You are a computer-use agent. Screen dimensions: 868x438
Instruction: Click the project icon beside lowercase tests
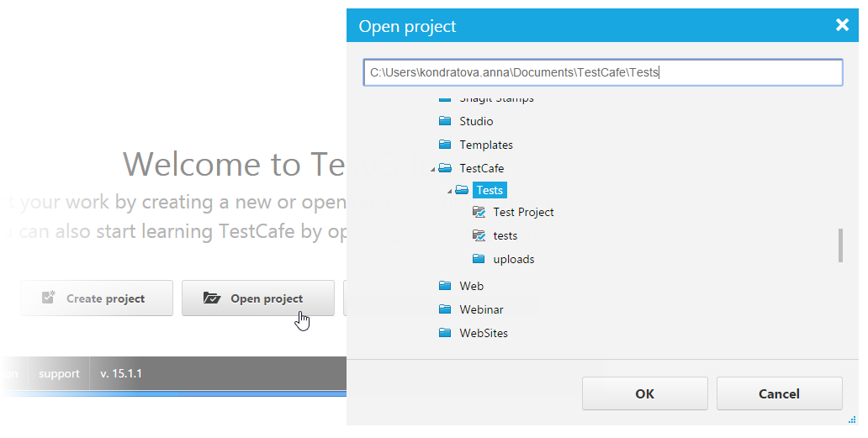click(x=479, y=235)
